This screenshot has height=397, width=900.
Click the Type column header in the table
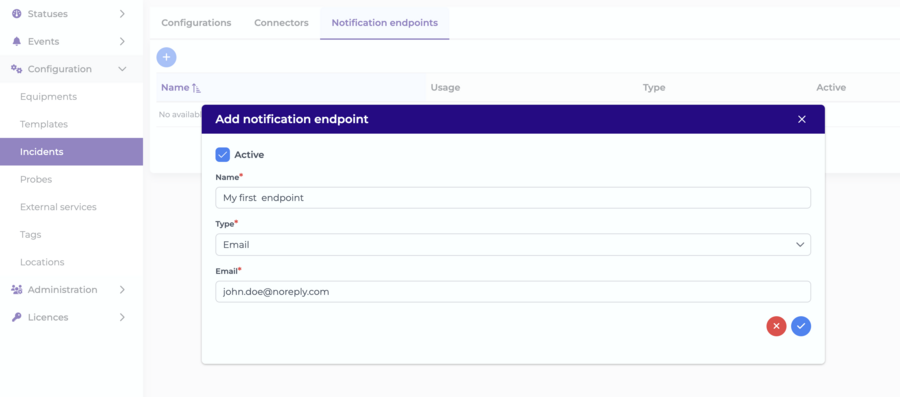[x=654, y=88]
